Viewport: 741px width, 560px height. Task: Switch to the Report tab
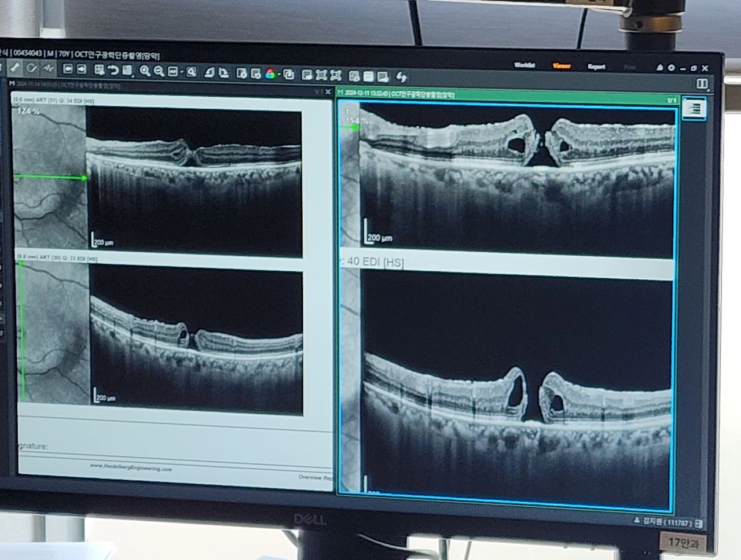(596, 67)
